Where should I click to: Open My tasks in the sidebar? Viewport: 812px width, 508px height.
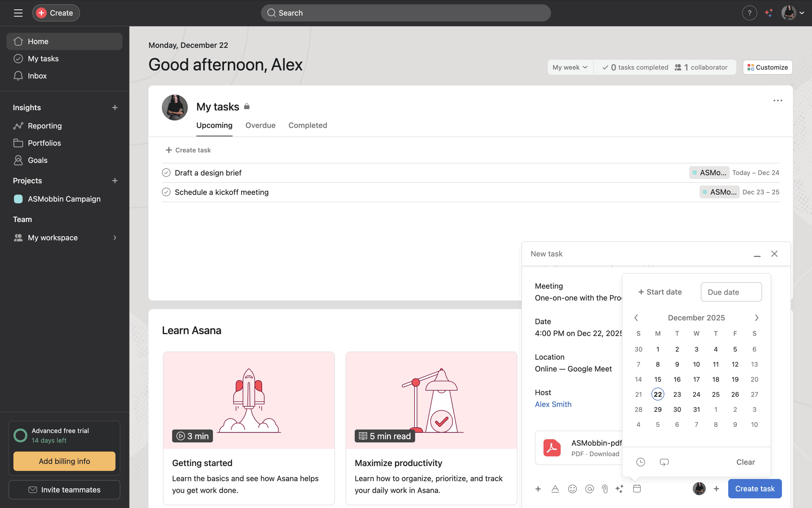pos(64,58)
